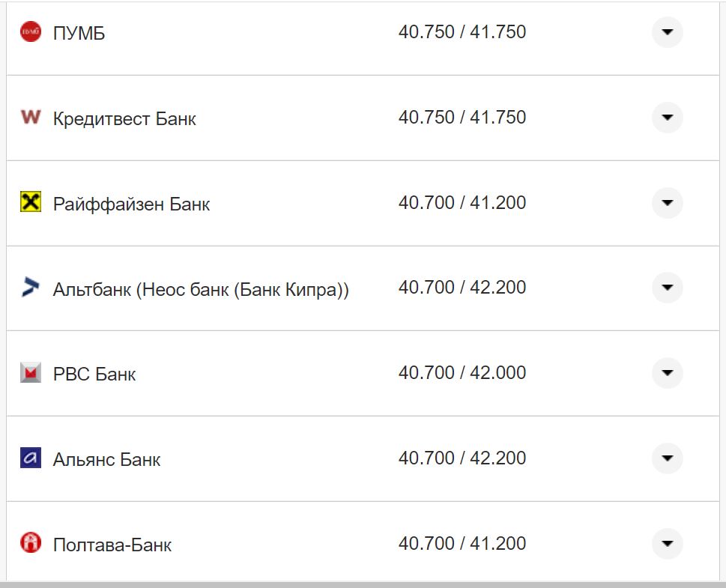The image size is (726, 588).
Task: Open the Райффайзен Банк name link
Action: (131, 204)
